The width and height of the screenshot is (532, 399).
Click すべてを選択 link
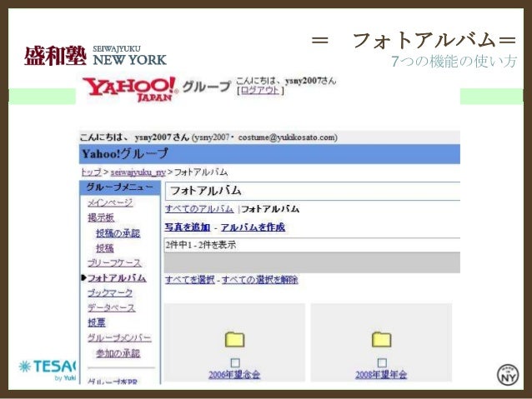click(x=190, y=280)
